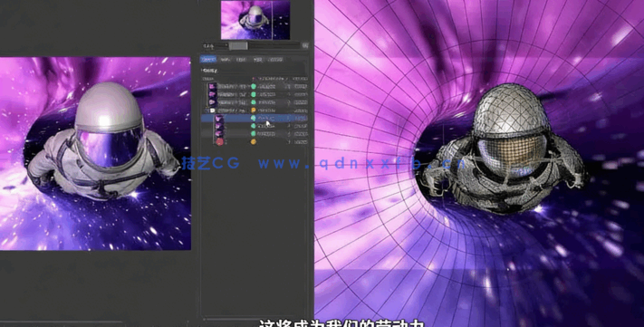Click green dot on the row above the red-circle row

[254, 133]
